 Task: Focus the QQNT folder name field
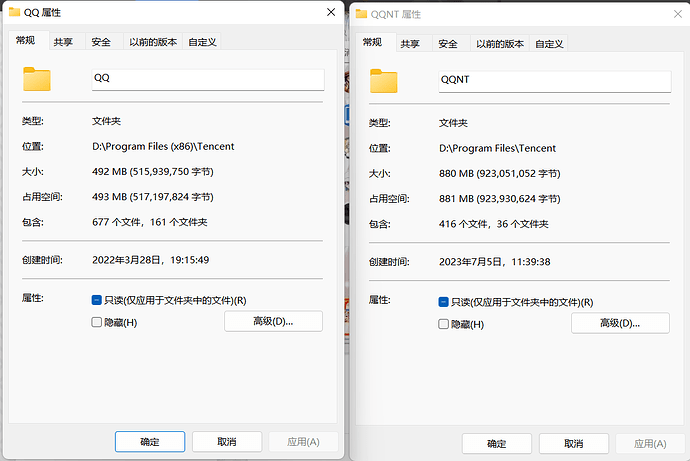pyautogui.click(x=553, y=81)
